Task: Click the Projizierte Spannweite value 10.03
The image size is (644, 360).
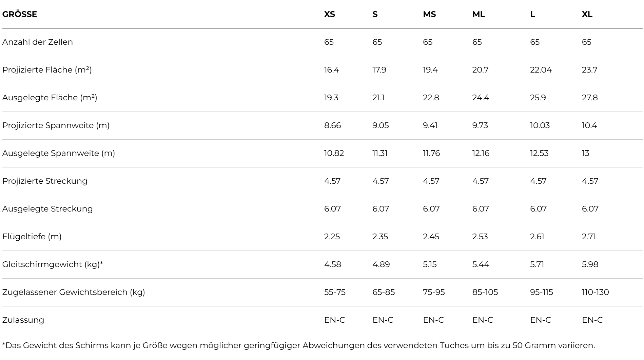Action: coord(540,125)
